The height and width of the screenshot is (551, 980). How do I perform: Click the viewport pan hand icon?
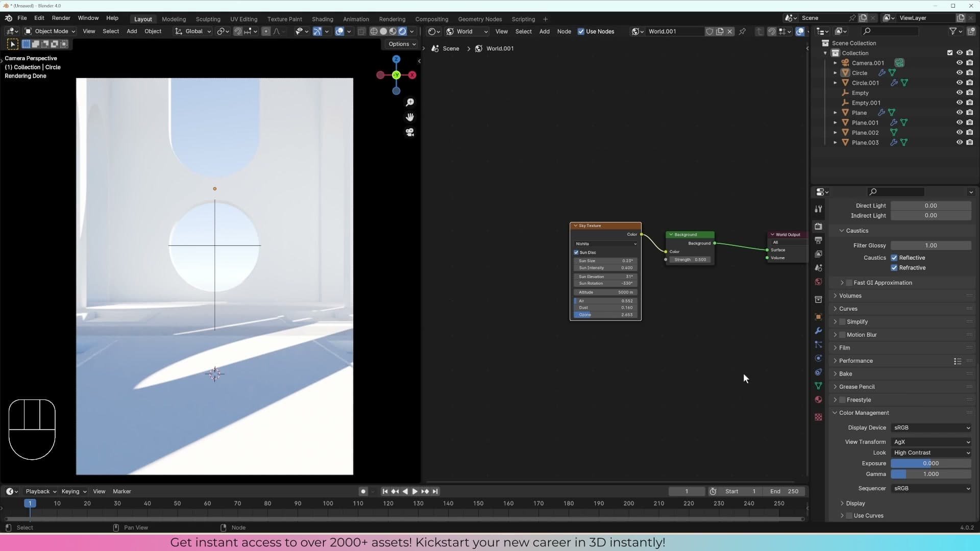[x=410, y=117]
